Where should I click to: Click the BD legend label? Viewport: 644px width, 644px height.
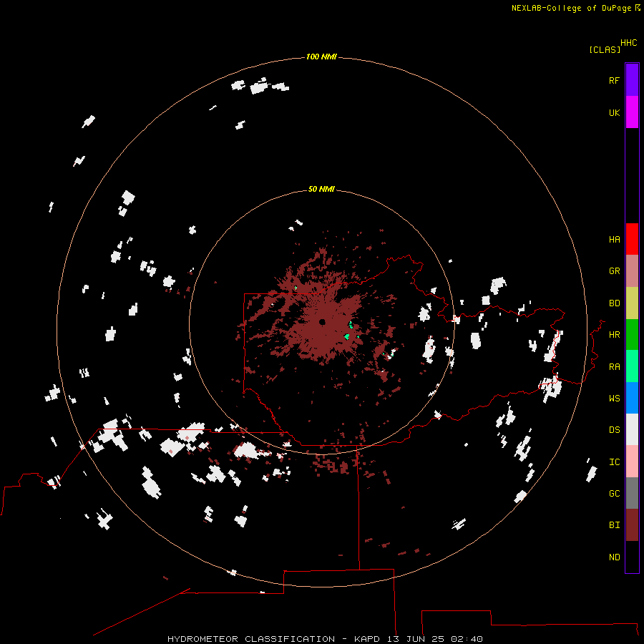click(x=614, y=303)
